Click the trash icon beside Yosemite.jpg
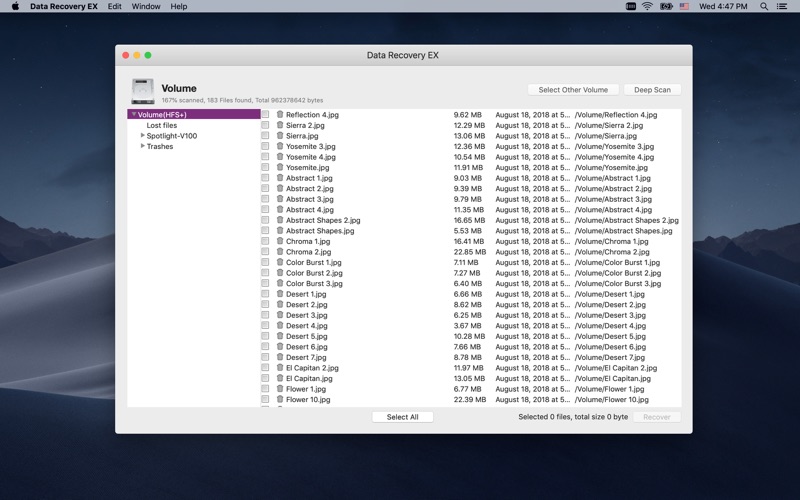The height and width of the screenshot is (500, 800). click(x=280, y=167)
